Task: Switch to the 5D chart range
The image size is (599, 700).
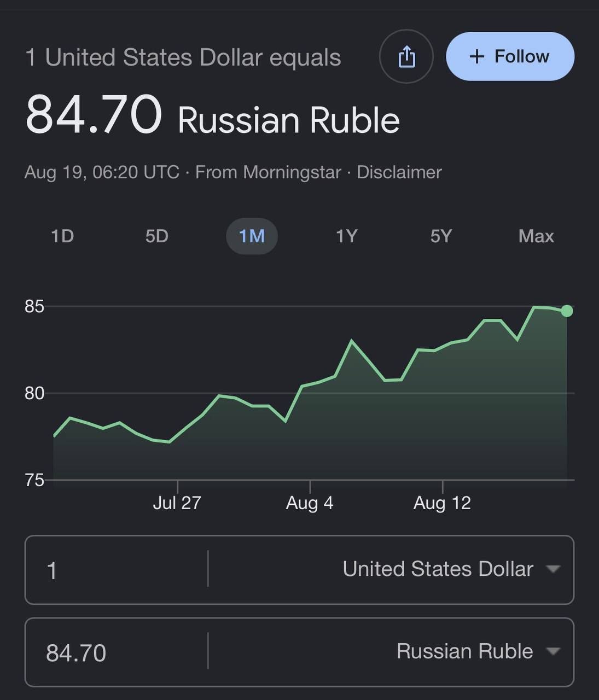Action: [157, 236]
